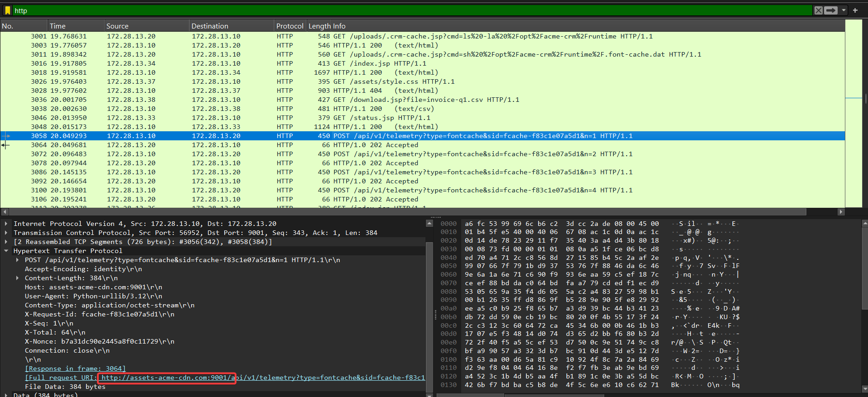Select packet 3086 POST telemetry n=3
The width and height of the screenshot is (868, 397).
point(422,172)
